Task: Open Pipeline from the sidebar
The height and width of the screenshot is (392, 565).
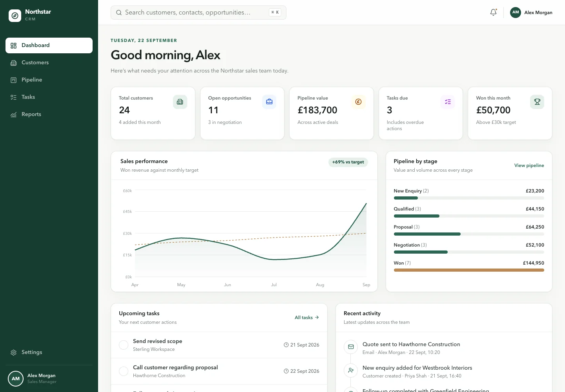Action: (49, 80)
